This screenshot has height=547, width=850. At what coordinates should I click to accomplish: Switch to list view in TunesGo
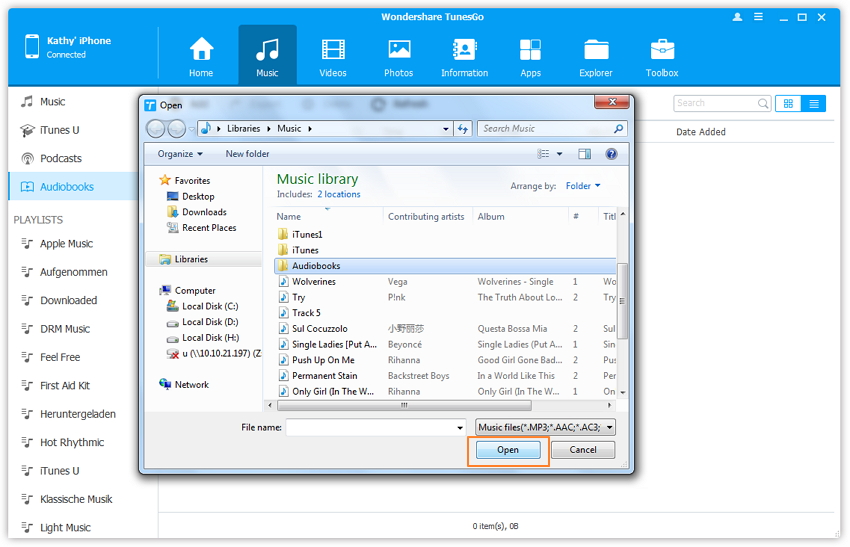coord(814,103)
